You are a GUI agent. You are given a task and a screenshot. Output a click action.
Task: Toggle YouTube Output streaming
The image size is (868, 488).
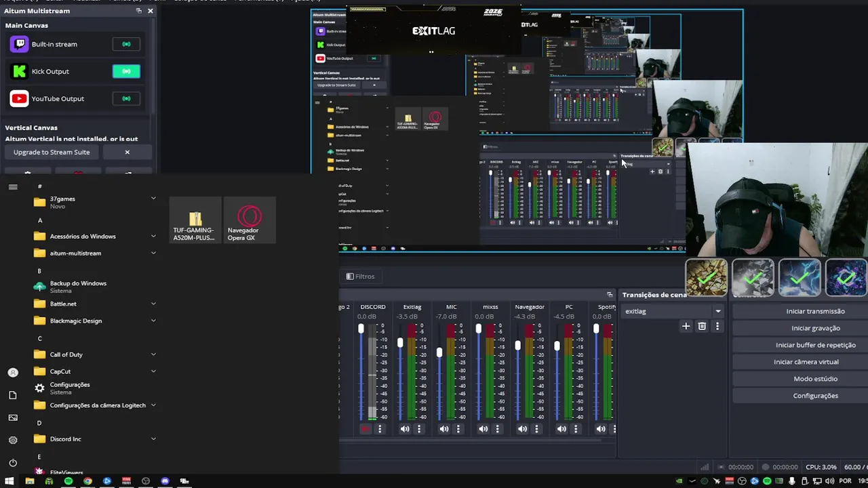coord(126,98)
